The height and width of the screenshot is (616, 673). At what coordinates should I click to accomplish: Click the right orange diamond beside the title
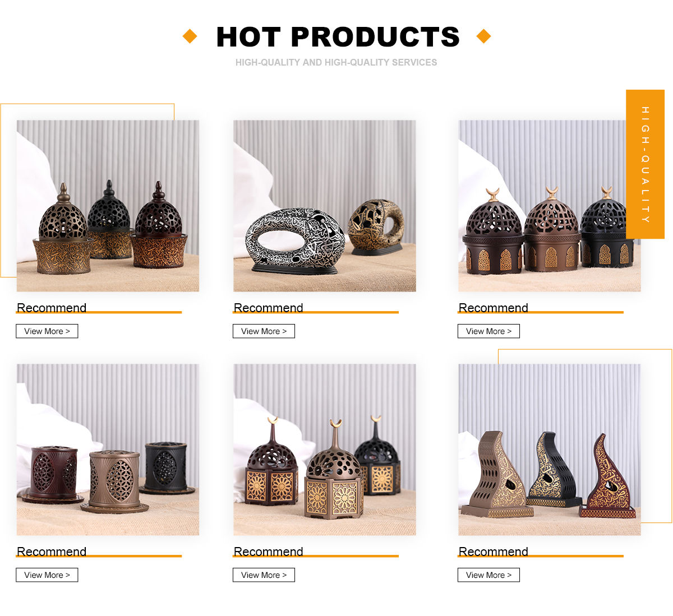[483, 36]
